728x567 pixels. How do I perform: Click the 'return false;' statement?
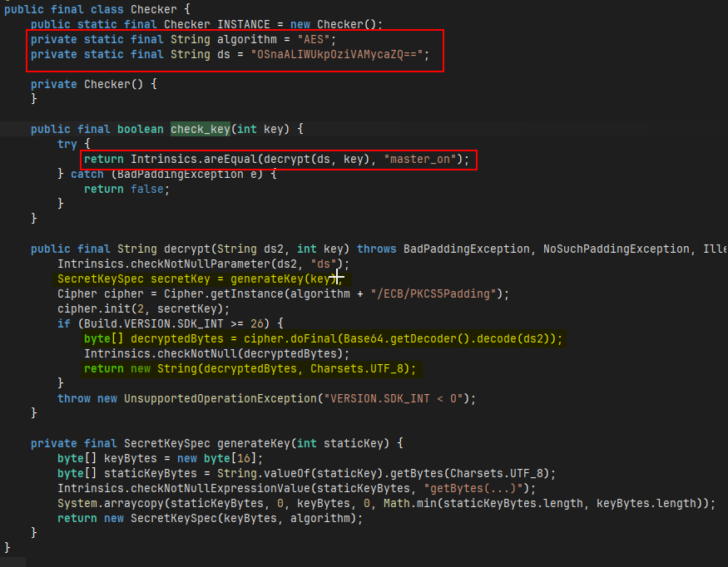click(126, 189)
